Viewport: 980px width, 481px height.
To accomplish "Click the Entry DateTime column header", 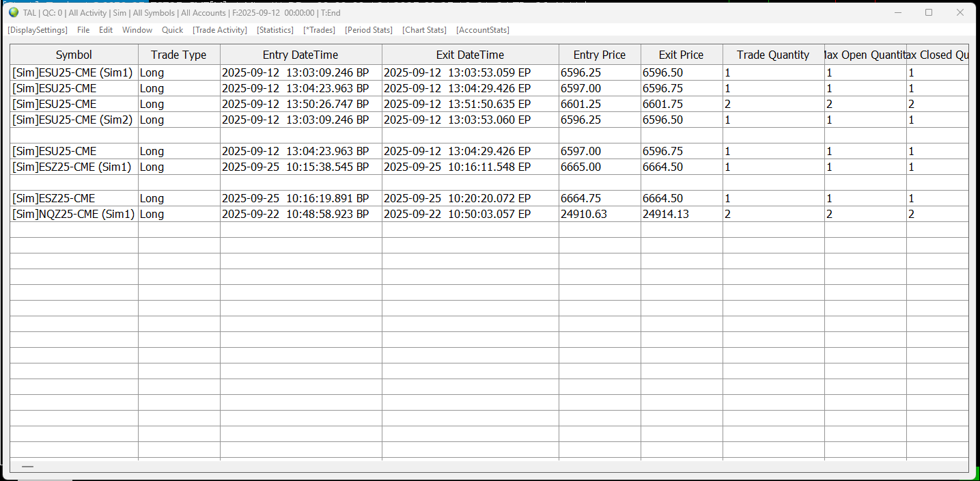I will pos(300,55).
